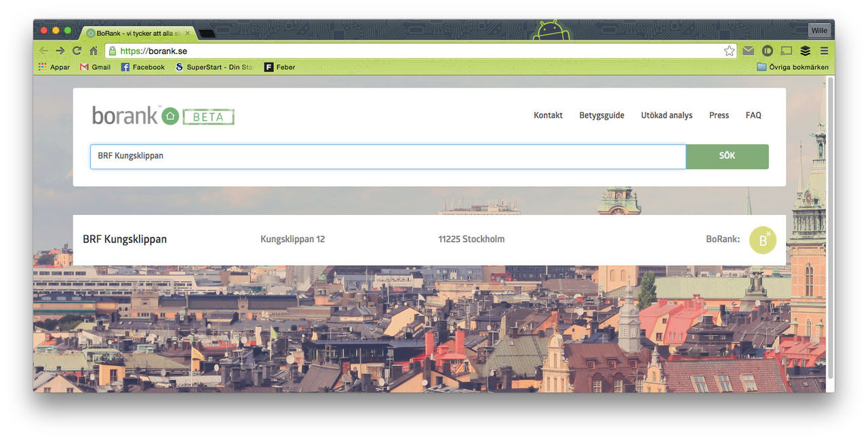
Task: Close the BoRank tab
Action: click(188, 33)
